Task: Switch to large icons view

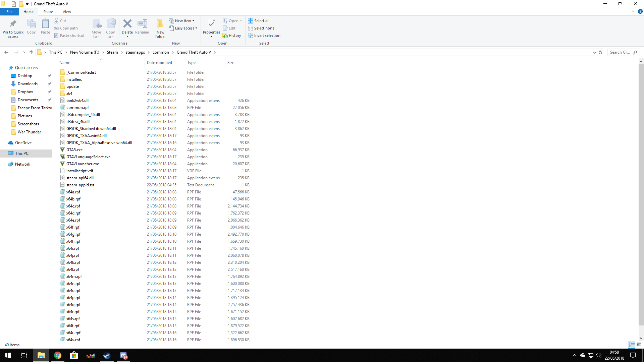Action: 639,345
